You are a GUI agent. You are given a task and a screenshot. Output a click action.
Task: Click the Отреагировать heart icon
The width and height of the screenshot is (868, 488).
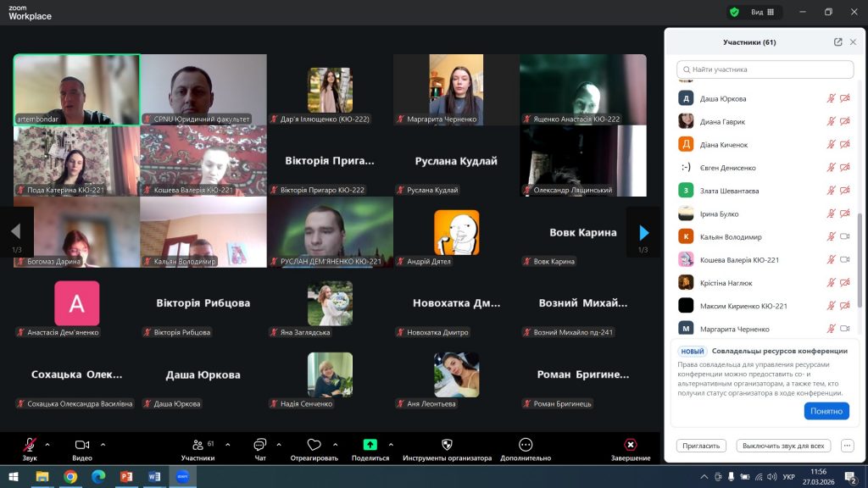pyautogui.click(x=314, y=445)
